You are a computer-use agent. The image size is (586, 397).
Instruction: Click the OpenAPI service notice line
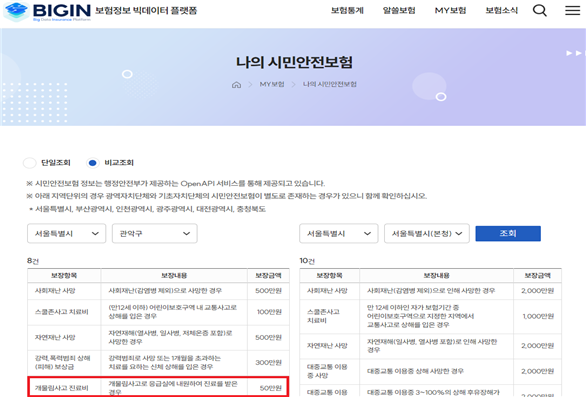tap(176, 184)
